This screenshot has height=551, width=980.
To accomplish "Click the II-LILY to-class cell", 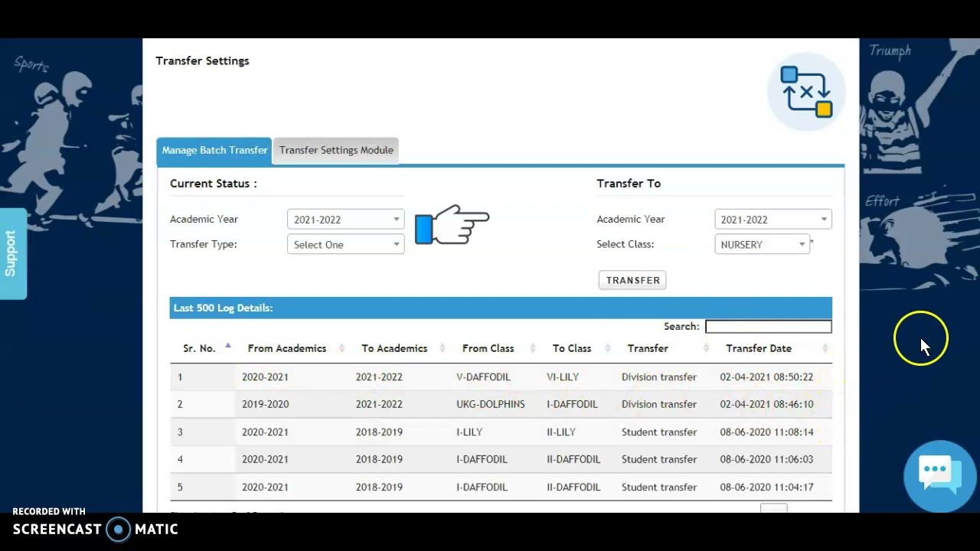I will [x=561, y=432].
